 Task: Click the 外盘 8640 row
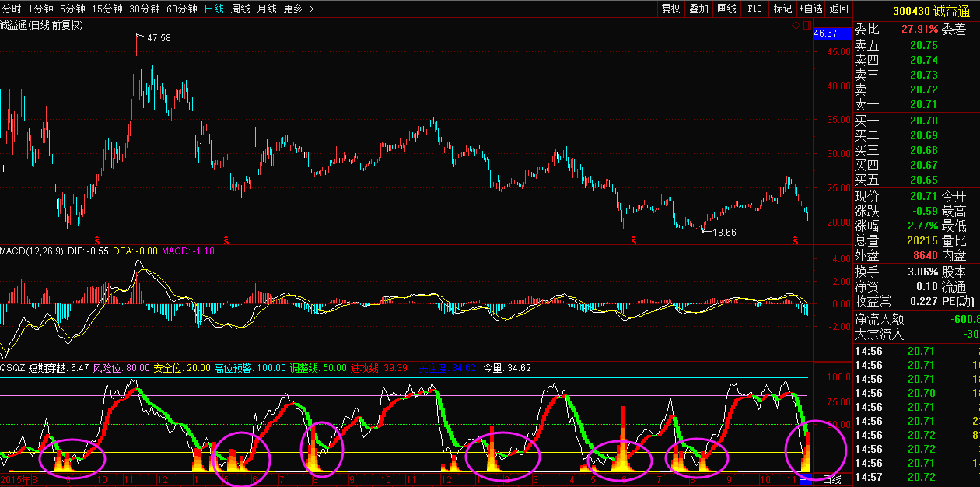tap(917, 255)
